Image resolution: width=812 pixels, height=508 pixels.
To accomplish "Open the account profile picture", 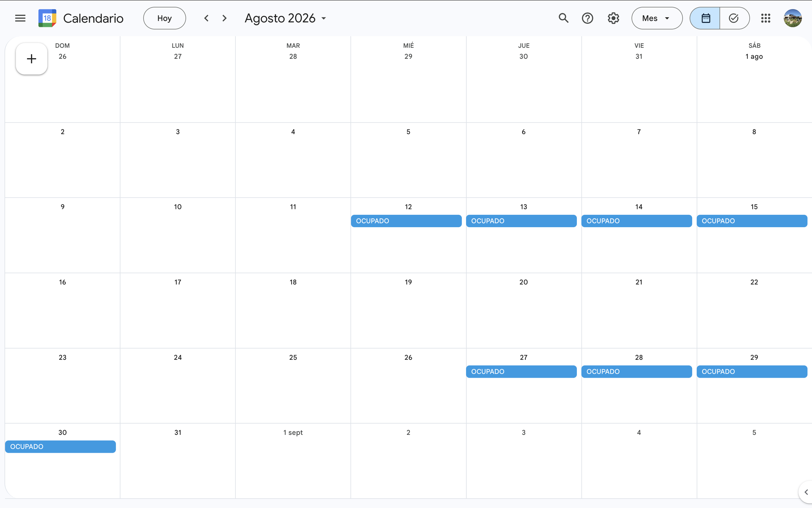I will (793, 18).
